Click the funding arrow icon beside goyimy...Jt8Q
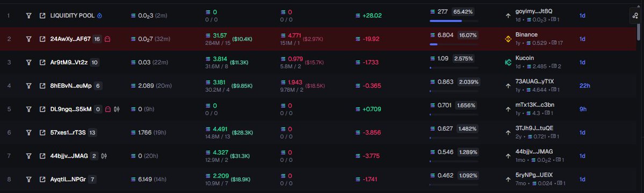Viewport: 644px width, 193px height. click(x=508, y=16)
